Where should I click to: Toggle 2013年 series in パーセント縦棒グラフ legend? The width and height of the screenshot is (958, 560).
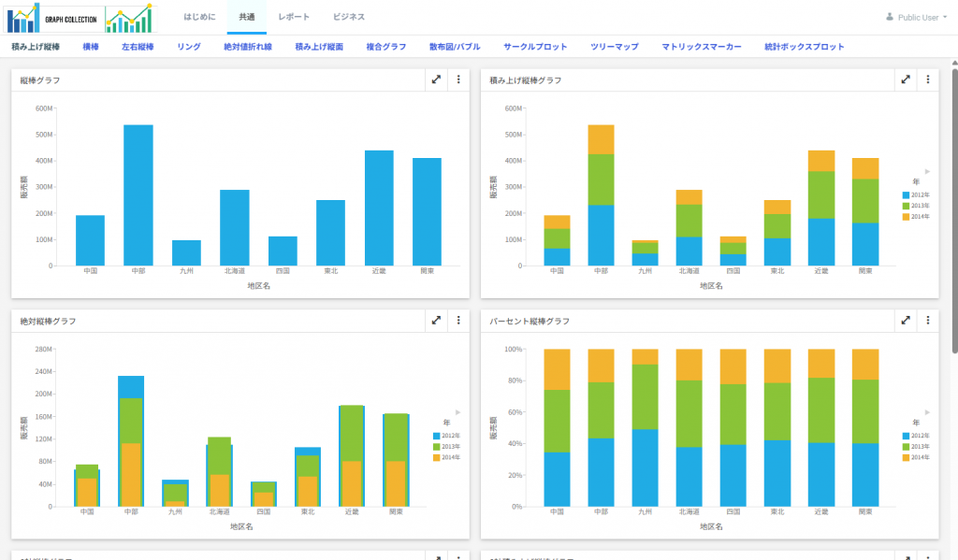(916, 447)
